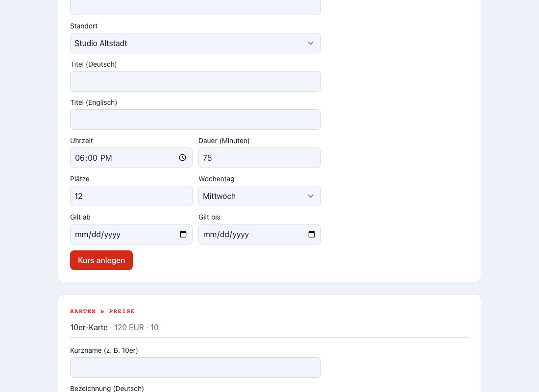
Task: Click the Titel (Englisch) input field
Action: click(195, 120)
